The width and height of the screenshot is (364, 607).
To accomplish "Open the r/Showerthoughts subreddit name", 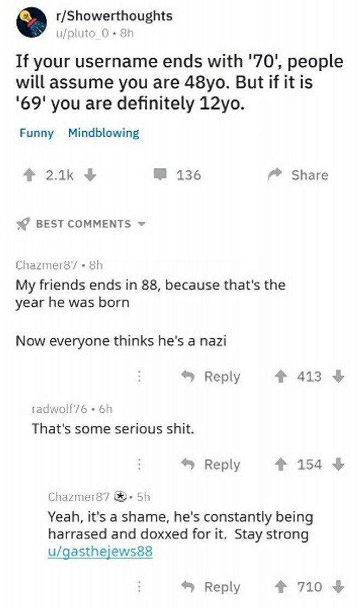I will pyautogui.click(x=114, y=16).
